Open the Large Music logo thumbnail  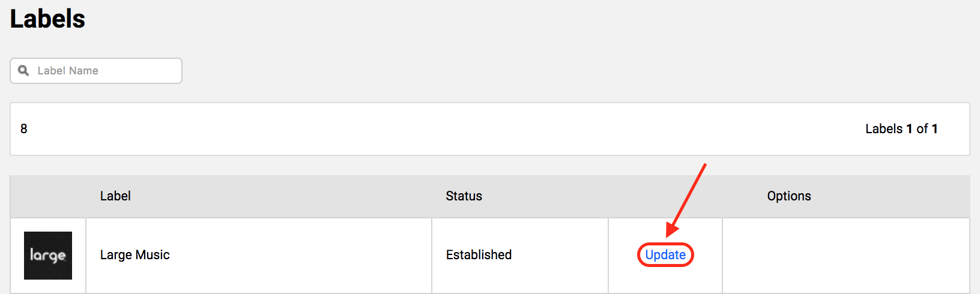(x=48, y=256)
